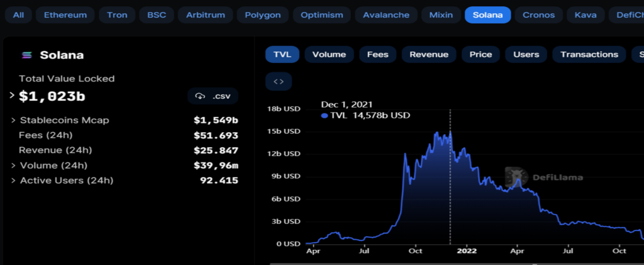Viewport: 644px width, 265px height.
Task: Switch to the Optimism chain
Action: pyautogui.click(x=321, y=15)
